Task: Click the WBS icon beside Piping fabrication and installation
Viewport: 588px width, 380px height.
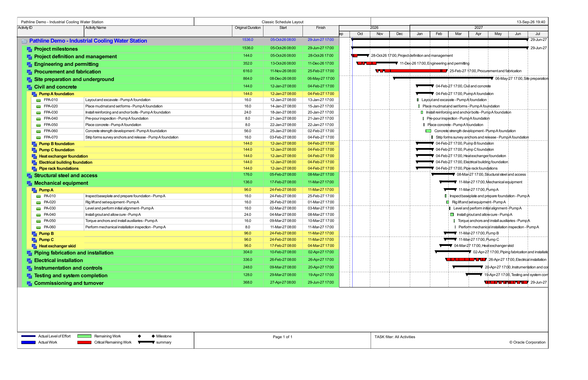Action: (29, 253)
